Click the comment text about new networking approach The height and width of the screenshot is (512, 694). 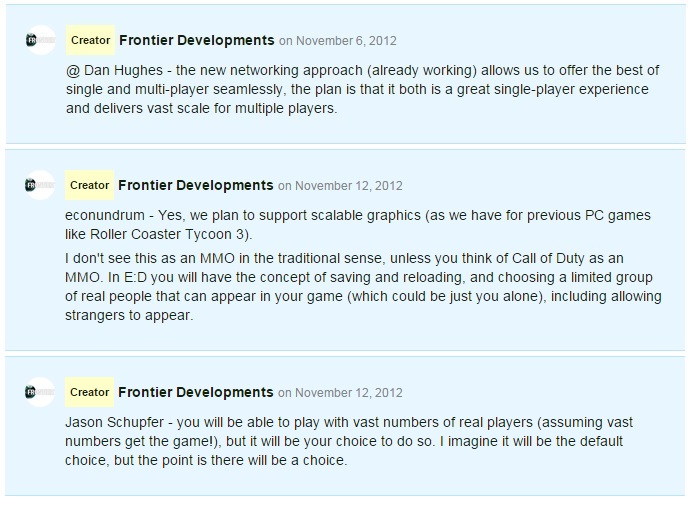click(x=362, y=89)
